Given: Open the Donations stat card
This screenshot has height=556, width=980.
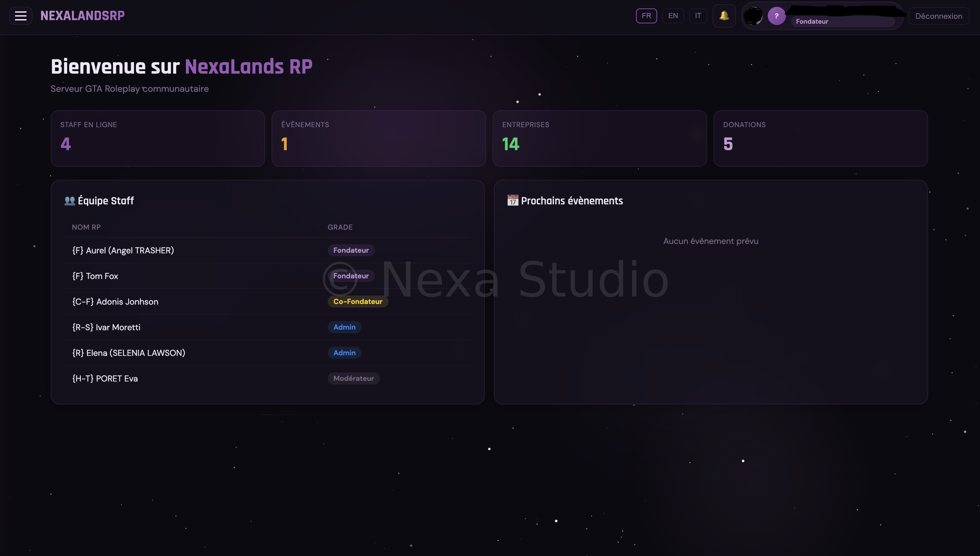Looking at the screenshot, I should coord(820,138).
